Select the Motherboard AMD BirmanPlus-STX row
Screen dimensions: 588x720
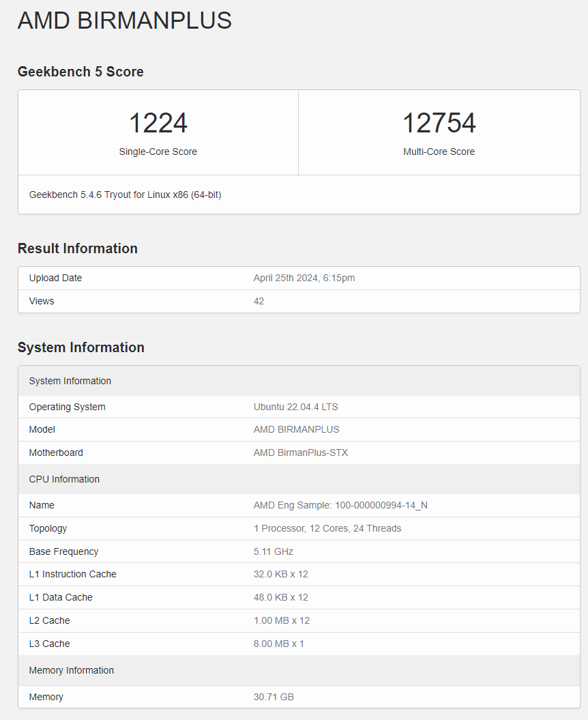click(300, 452)
